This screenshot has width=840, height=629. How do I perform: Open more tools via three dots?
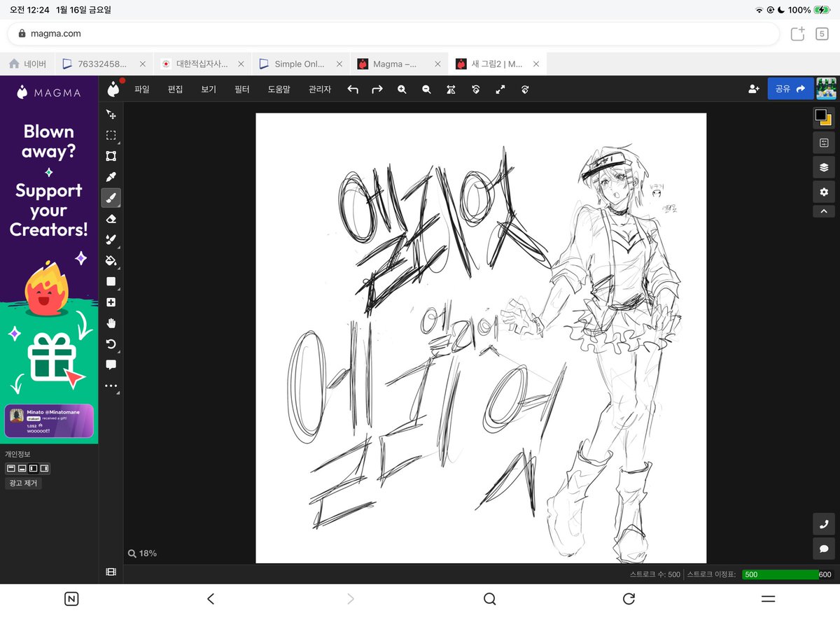pyautogui.click(x=111, y=386)
